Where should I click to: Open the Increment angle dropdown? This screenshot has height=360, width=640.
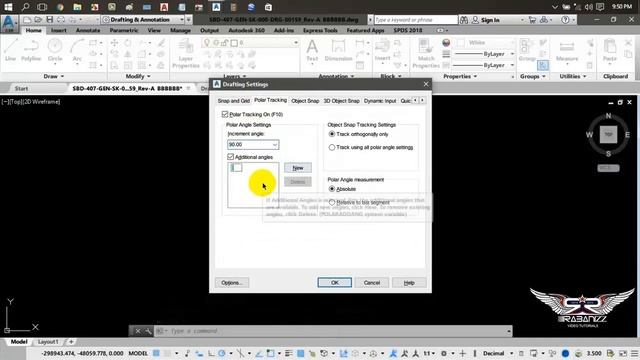275,144
